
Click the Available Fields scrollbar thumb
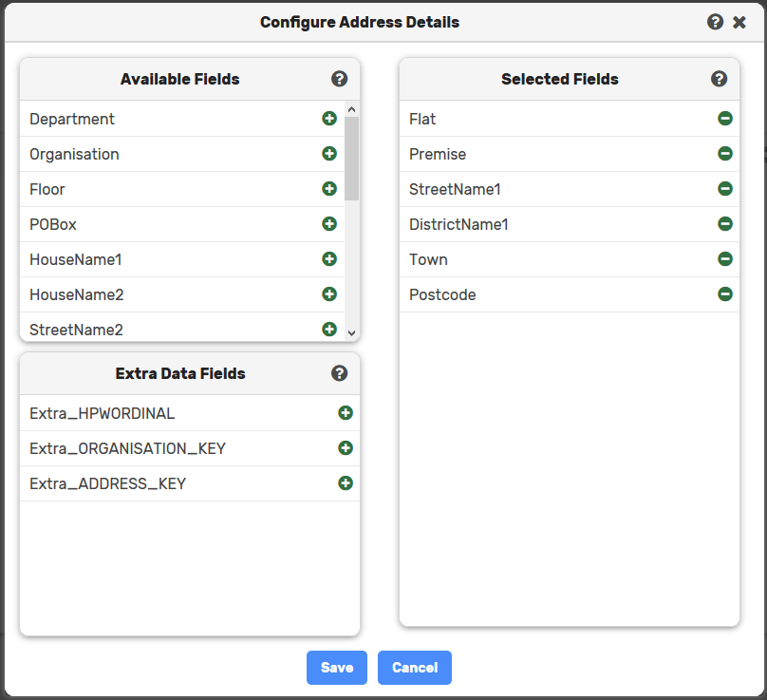[x=351, y=158]
